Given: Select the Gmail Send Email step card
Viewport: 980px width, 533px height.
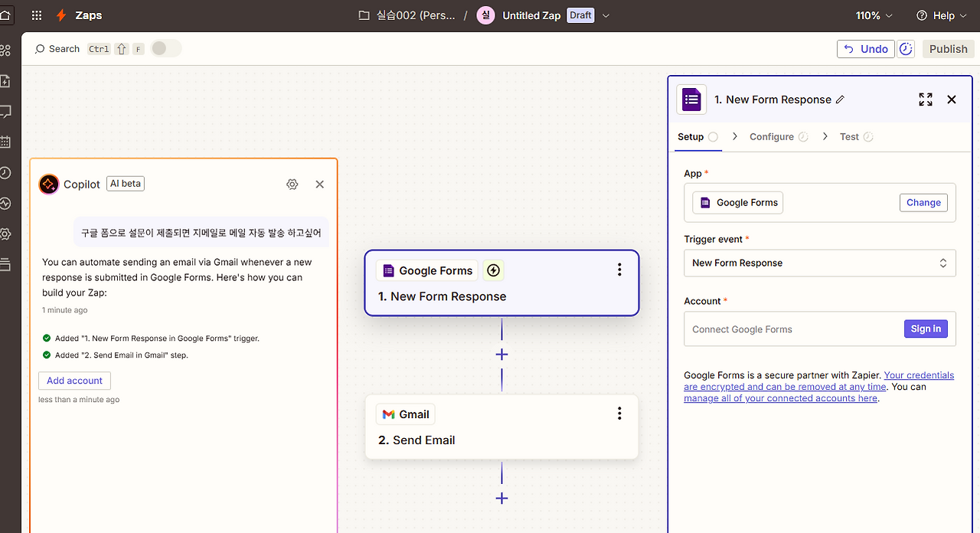Looking at the screenshot, I should (501, 427).
